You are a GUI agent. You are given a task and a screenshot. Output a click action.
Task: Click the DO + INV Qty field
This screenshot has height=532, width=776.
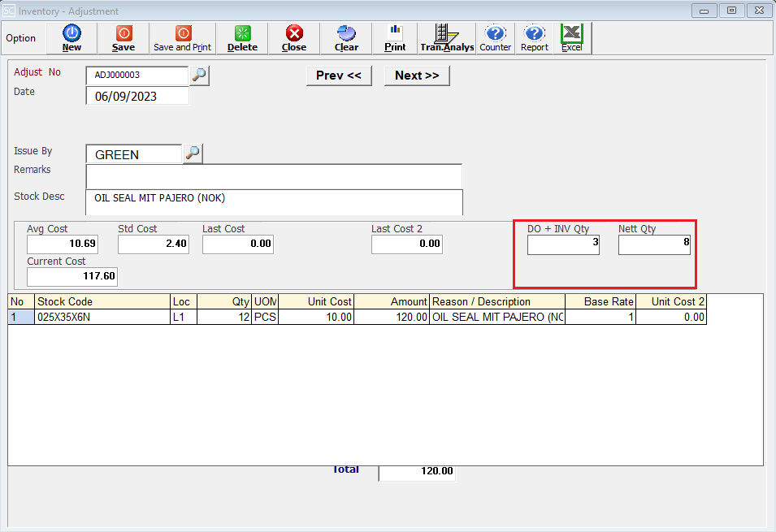pyautogui.click(x=563, y=244)
